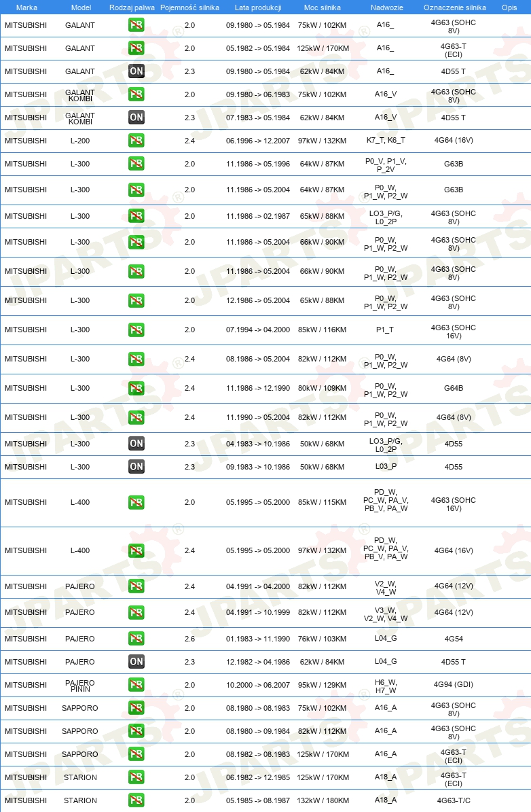Click ON diesel icon in Pajero 12.1982 -> 04.1986 row
This screenshot has width=531, height=812.
coord(136,661)
